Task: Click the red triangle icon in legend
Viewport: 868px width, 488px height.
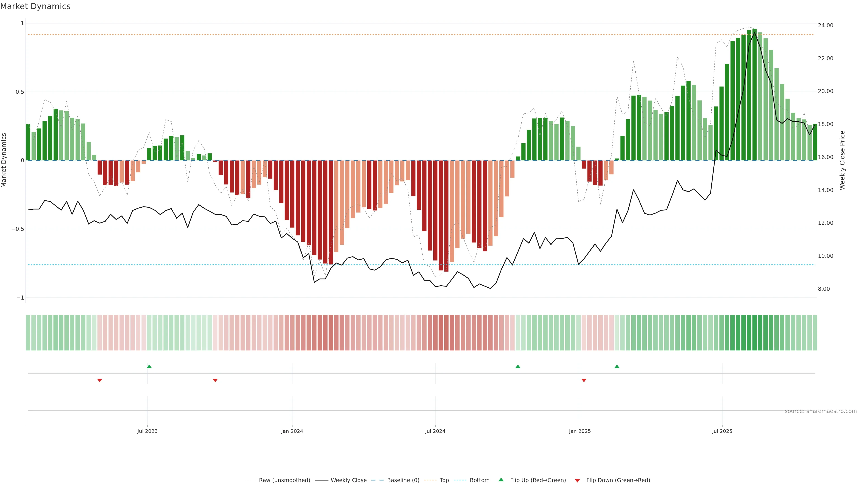Action: (x=577, y=481)
